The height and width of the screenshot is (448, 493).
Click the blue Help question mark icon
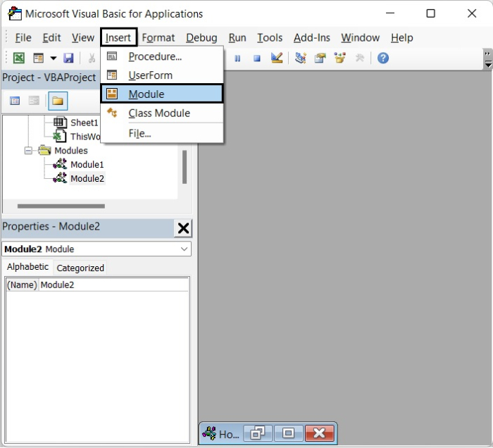382,58
